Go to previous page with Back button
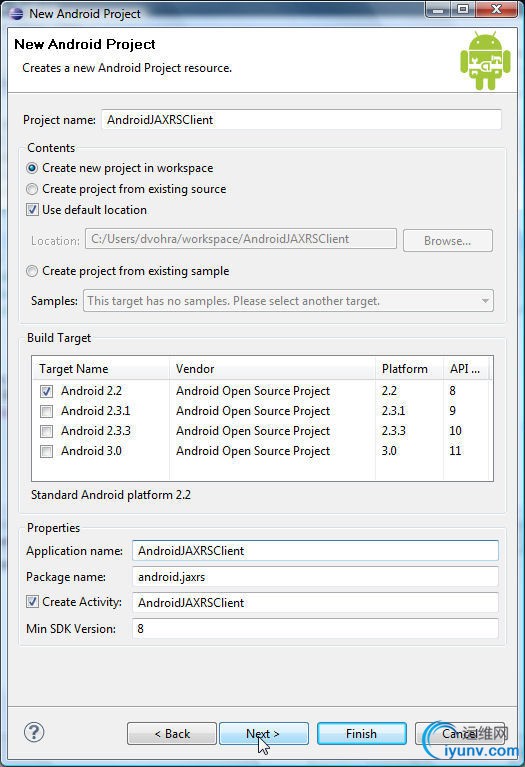The width and height of the screenshot is (525, 767). [172, 734]
